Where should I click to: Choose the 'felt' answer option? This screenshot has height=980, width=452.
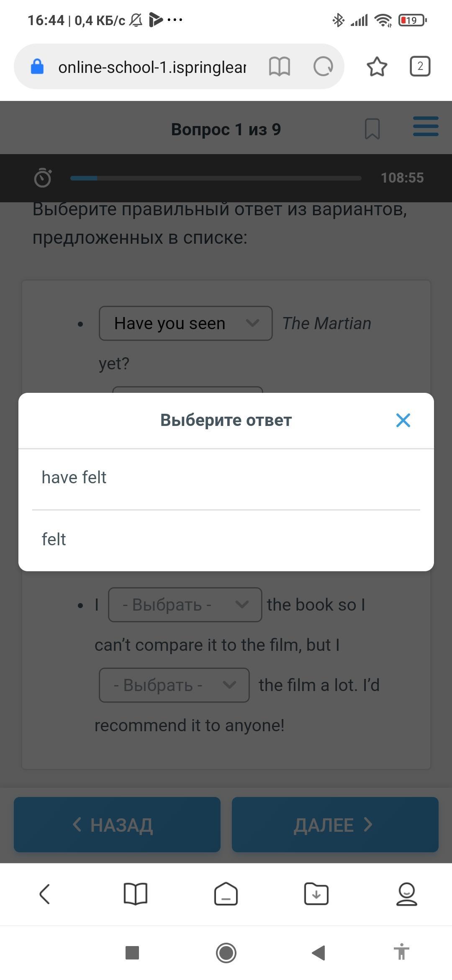[226, 539]
